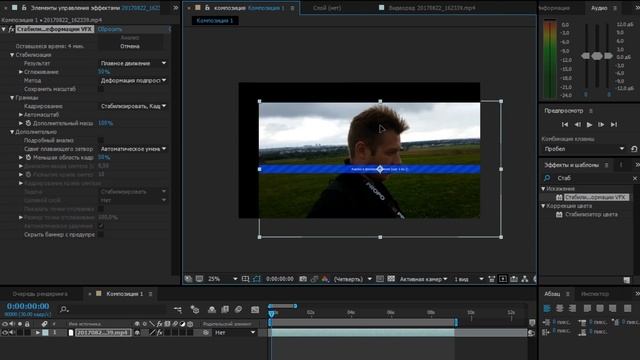The image size is (640, 360).
Task: Click the comp marker bin icon at timeline right
Action: click(x=532, y=323)
